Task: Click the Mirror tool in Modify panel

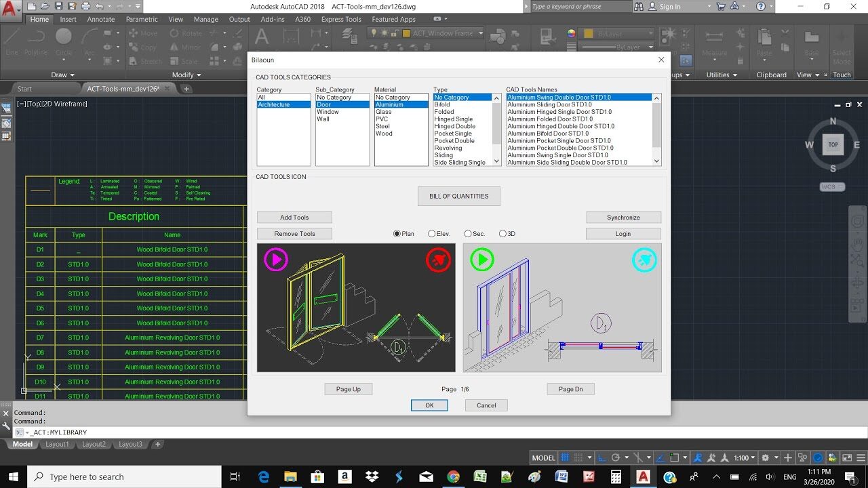Action: coord(185,47)
